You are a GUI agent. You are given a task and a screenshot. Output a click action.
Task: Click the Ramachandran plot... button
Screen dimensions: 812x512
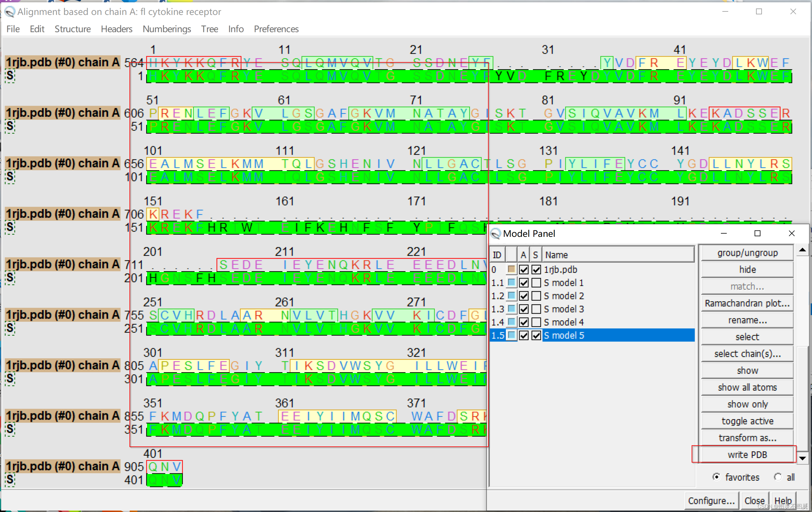[747, 303]
